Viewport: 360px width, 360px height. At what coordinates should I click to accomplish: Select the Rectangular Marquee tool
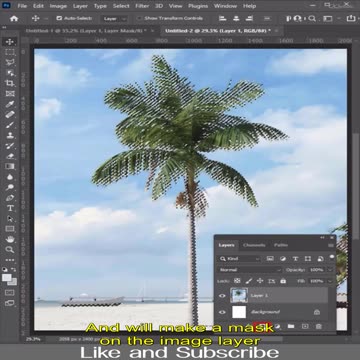(x=10, y=52)
